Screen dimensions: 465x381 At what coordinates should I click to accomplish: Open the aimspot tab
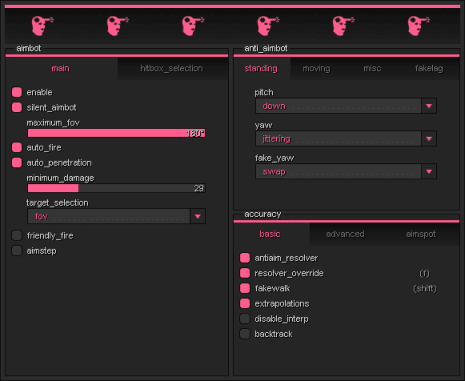point(421,234)
